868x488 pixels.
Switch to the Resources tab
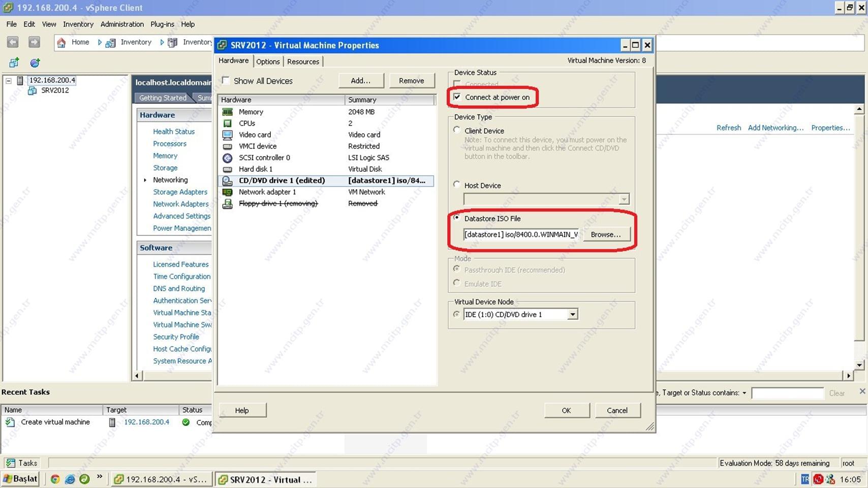303,62
